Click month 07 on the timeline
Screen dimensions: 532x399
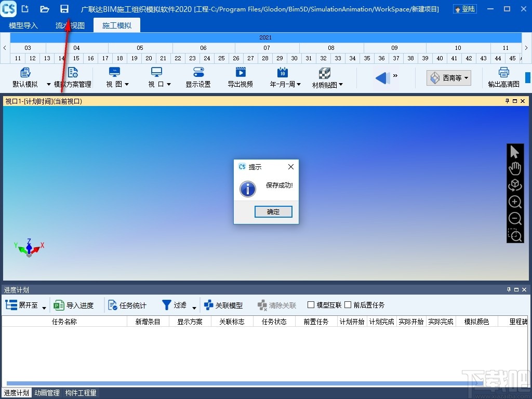coord(267,48)
